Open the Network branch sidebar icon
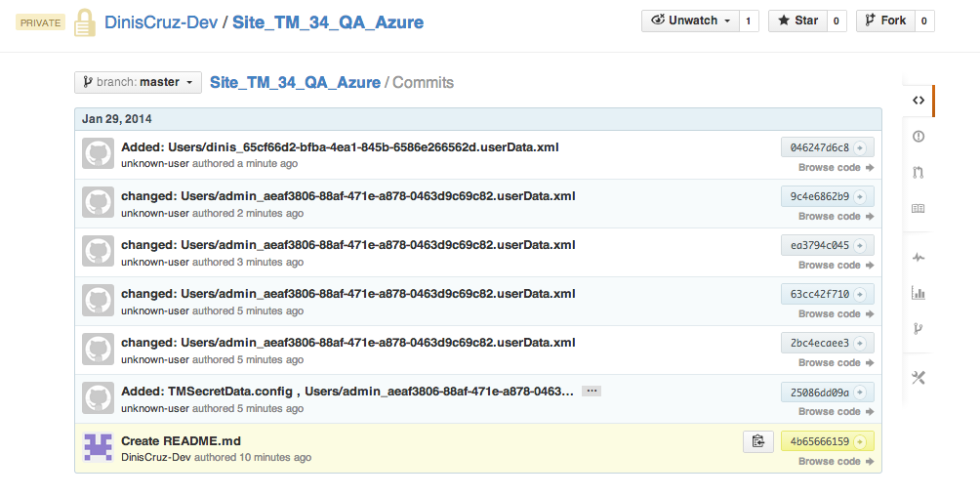980x496 pixels. click(x=918, y=328)
